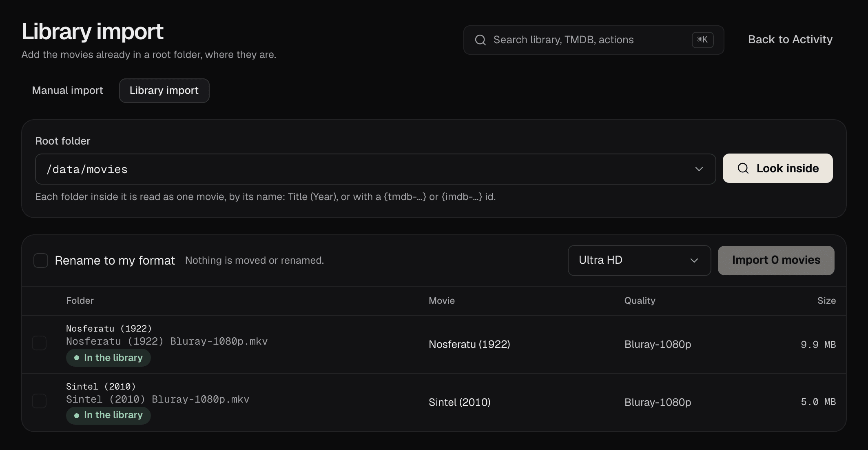Click the Nothing is moved or renamed note
This screenshot has height=450, width=868.
pyautogui.click(x=255, y=261)
